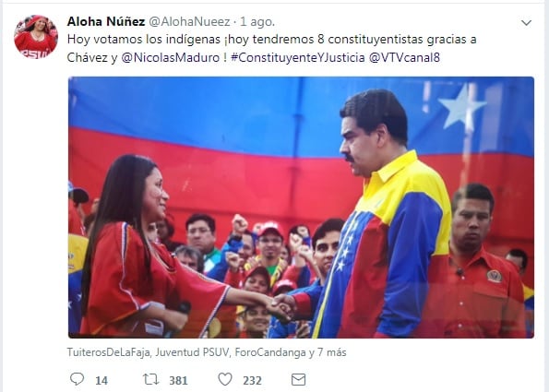This screenshot has width=549, height=392.
Task: Open the tweet's attached photo
Action: (x=301, y=208)
